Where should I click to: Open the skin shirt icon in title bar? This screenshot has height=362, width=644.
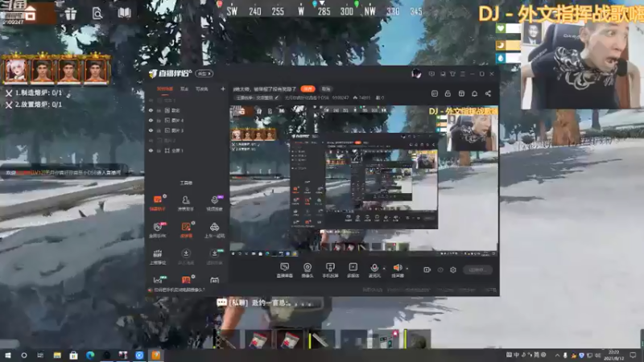[452, 74]
